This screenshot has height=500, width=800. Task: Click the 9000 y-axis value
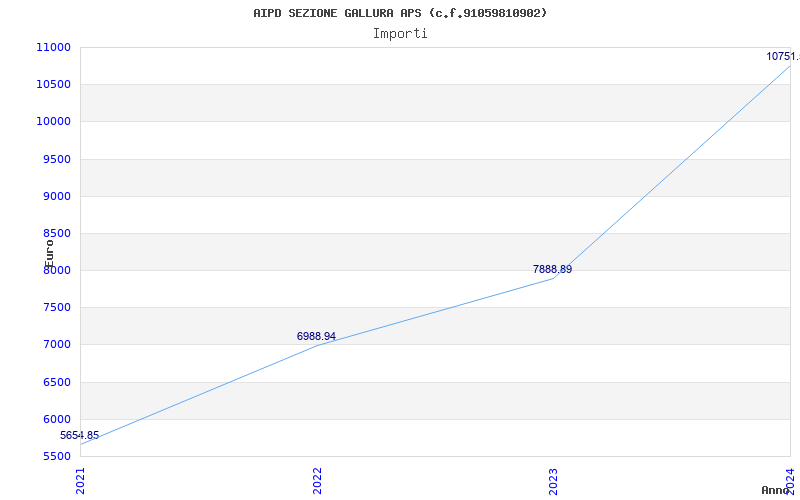pyautogui.click(x=56, y=196)
